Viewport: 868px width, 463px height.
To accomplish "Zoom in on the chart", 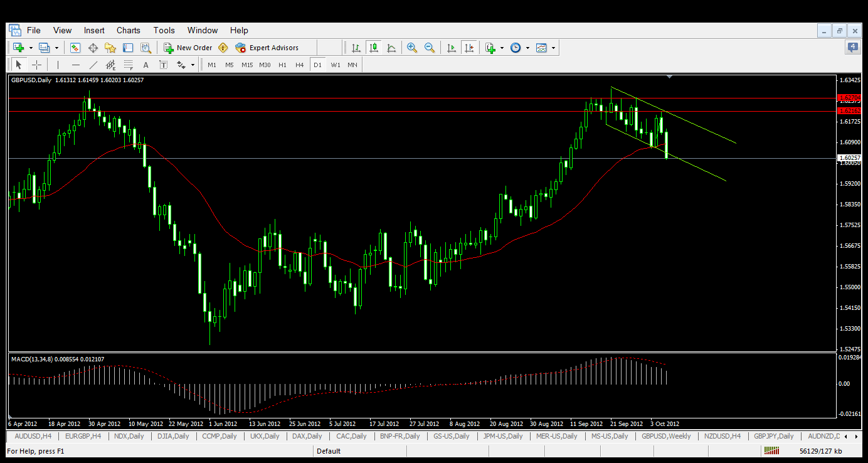I will [412, 48].
